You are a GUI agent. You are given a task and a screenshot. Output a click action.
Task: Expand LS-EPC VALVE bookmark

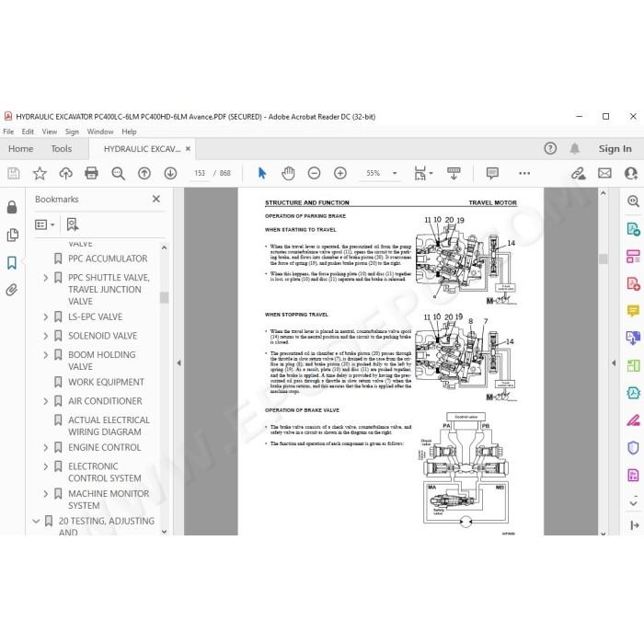[x=46, y=316]
